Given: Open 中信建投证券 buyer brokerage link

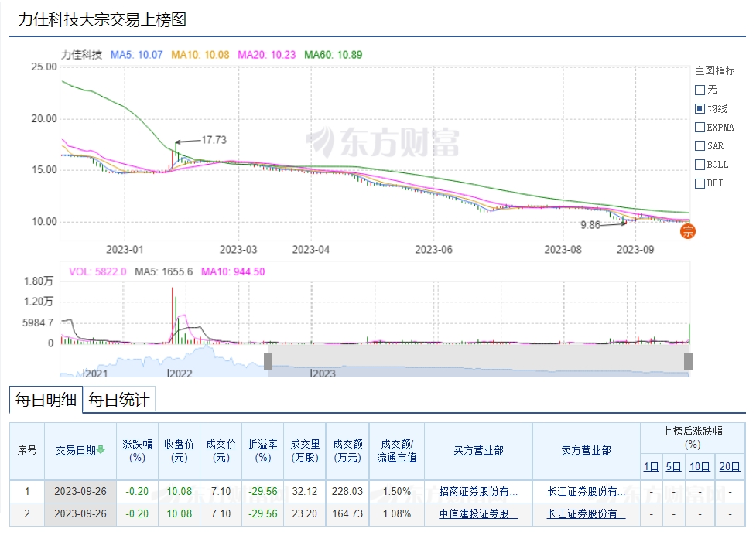Looking at the screenshot, I should click(477, 513).
